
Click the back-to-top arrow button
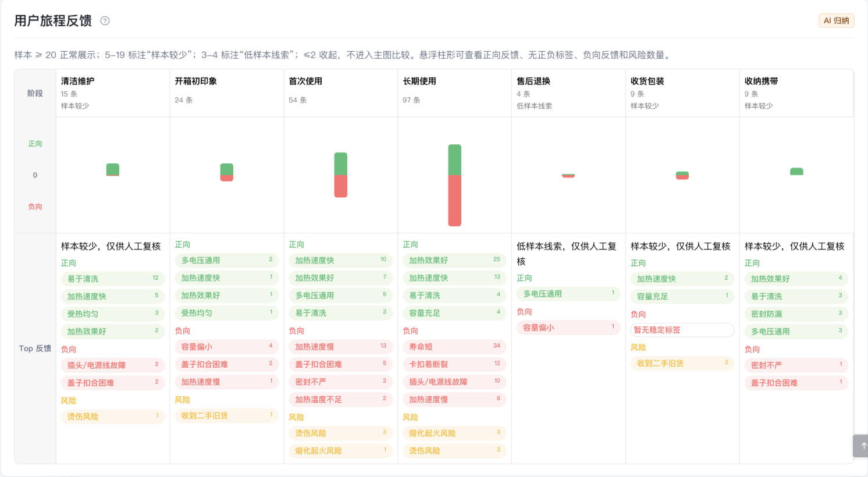[x=860, y=446]
